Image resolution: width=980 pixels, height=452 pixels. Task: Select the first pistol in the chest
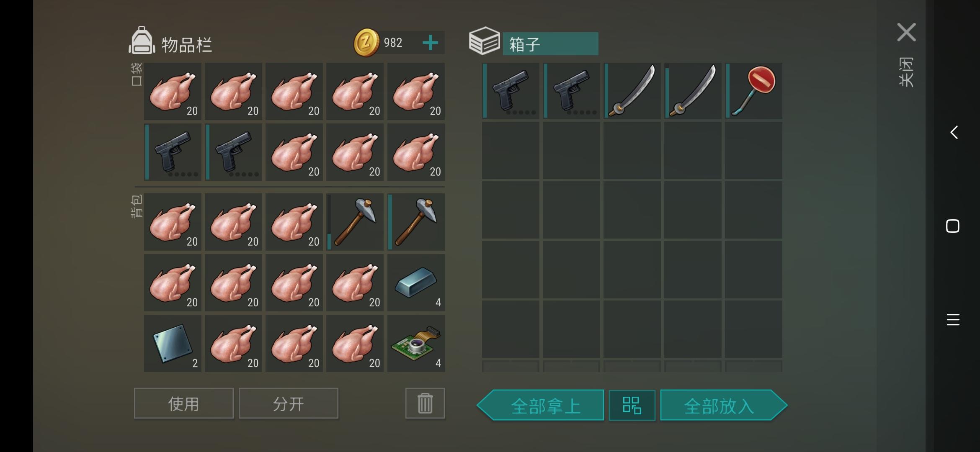[511, 91]
